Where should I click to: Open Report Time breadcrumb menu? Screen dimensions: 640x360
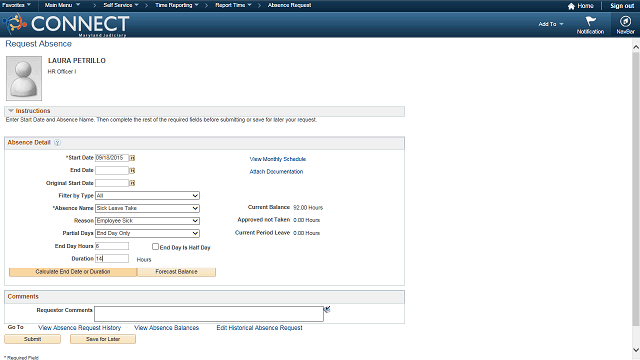pos(233,5)
